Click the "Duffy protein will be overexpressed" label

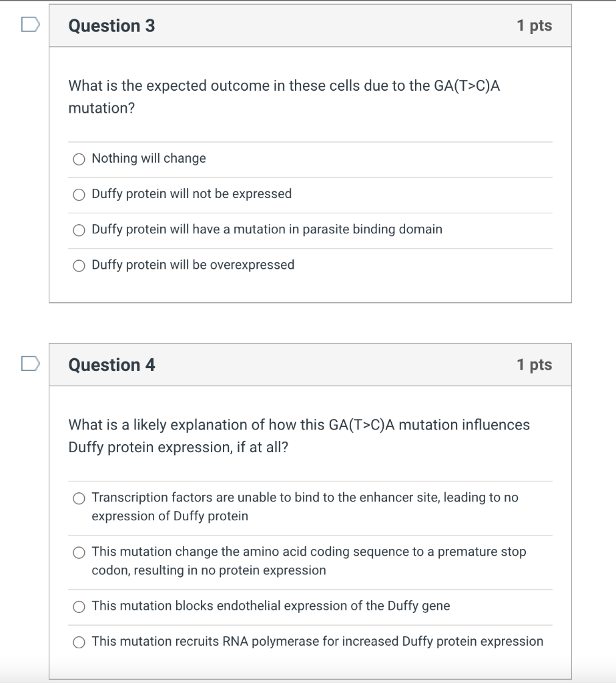193,265
